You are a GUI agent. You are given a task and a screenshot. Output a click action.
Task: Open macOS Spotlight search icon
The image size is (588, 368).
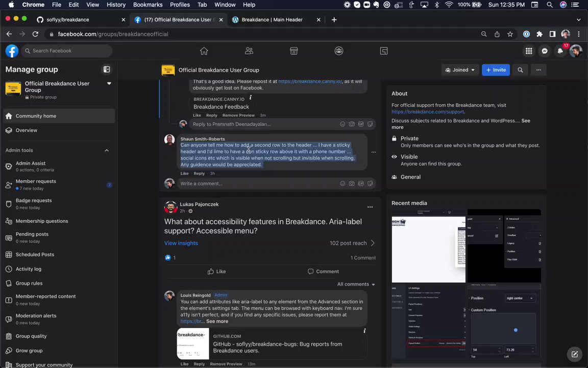549,5
